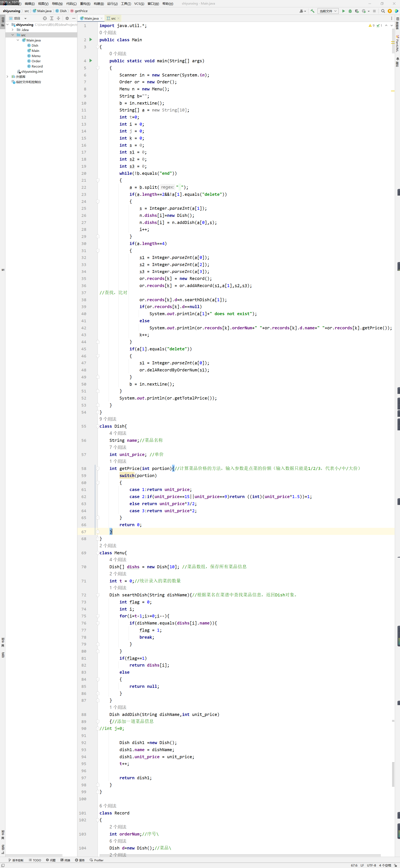The width and height of the screenshot is (400, 868).
Task: Open the user account dropdown in toolbar
Action: (x=303, y=11)
